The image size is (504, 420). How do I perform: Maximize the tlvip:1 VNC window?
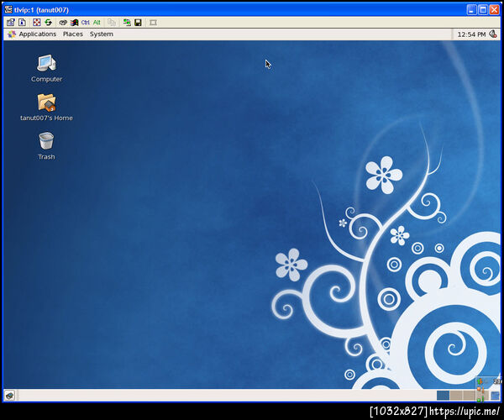(483, 9)
